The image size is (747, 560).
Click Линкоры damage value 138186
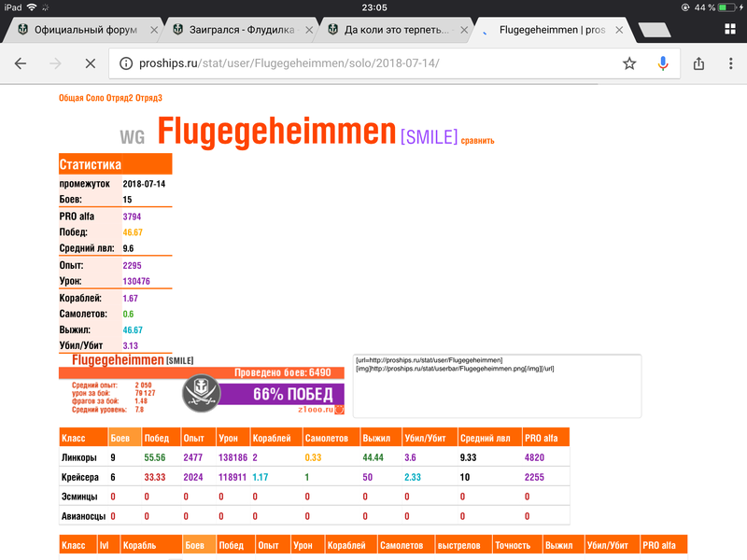click(x=233, y=457)
